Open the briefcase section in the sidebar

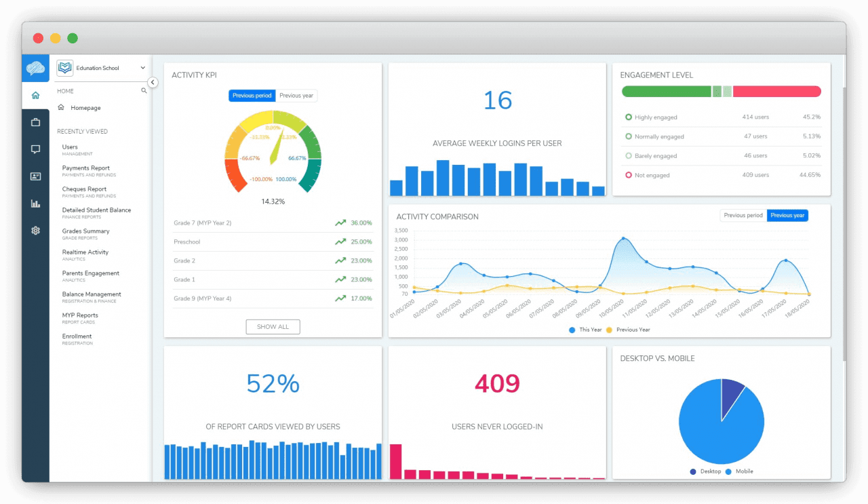tap(35, 122)
